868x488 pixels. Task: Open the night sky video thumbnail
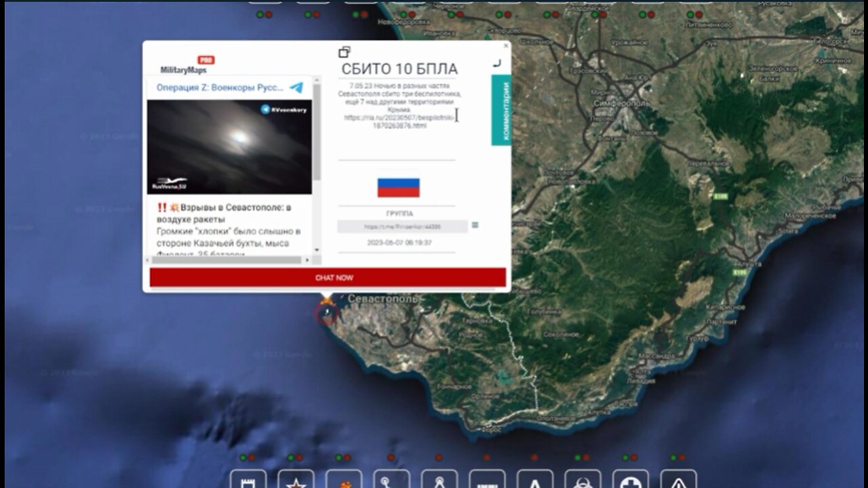pyautogui.click(x=229, y=147)
